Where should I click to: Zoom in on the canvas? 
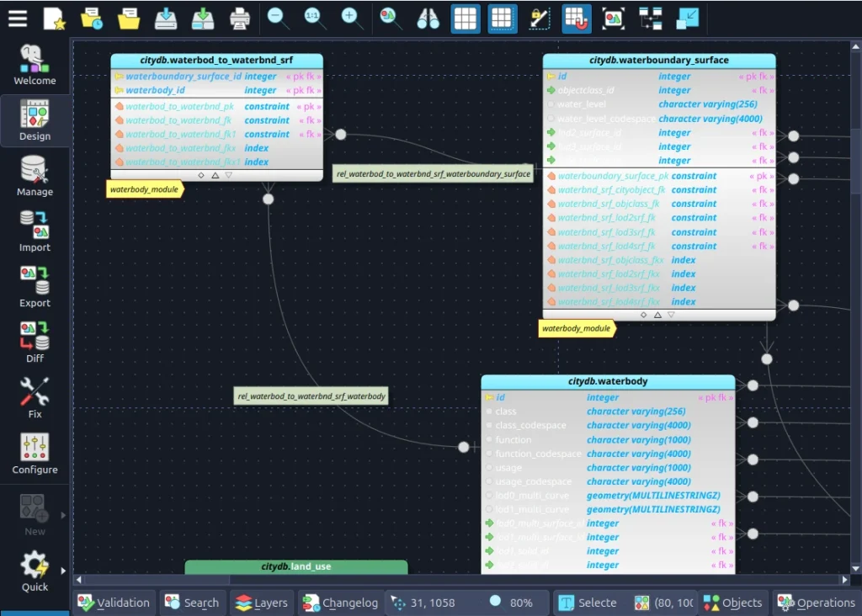click(x=353, y=19)
